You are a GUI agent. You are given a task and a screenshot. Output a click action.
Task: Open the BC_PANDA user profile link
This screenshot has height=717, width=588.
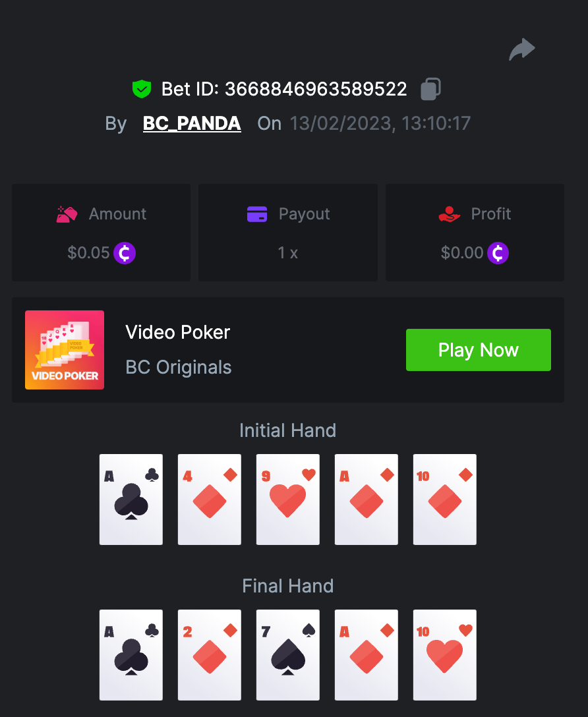(x=192, y=123)
